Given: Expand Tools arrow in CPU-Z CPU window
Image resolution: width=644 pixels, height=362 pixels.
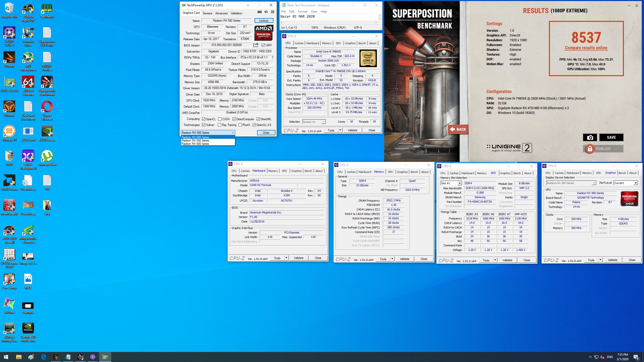Looking at the screenshot, I should 340,130.
